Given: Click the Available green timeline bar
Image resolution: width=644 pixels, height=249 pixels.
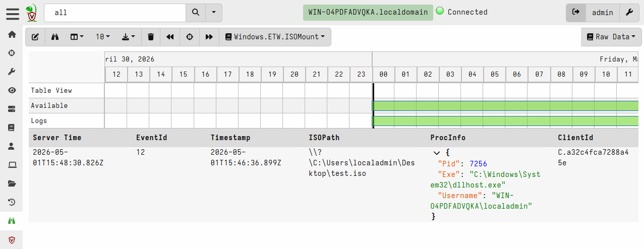Looking at the screenshot, I should [x=507, y=106].
